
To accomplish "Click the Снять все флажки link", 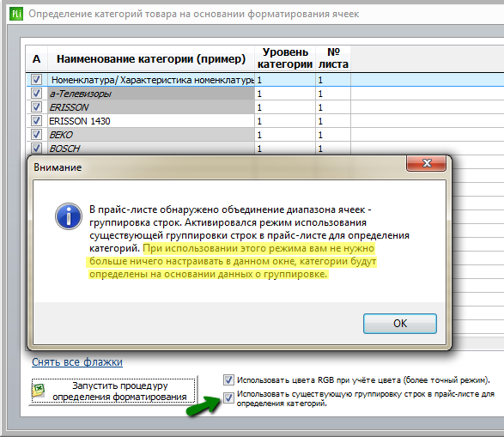I will (77, 362).
